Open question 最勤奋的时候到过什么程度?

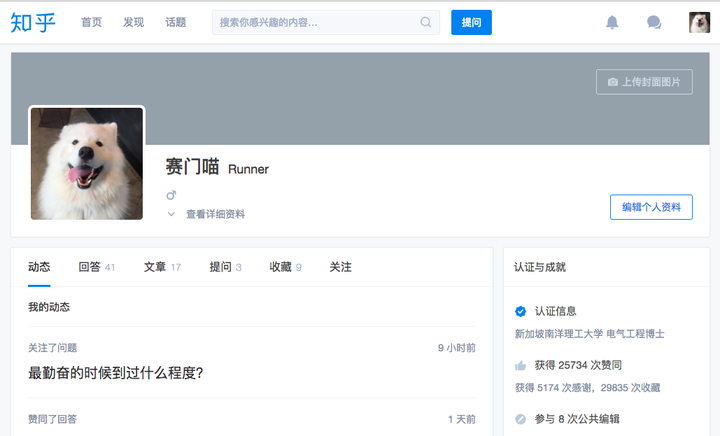tap(116, 373)
